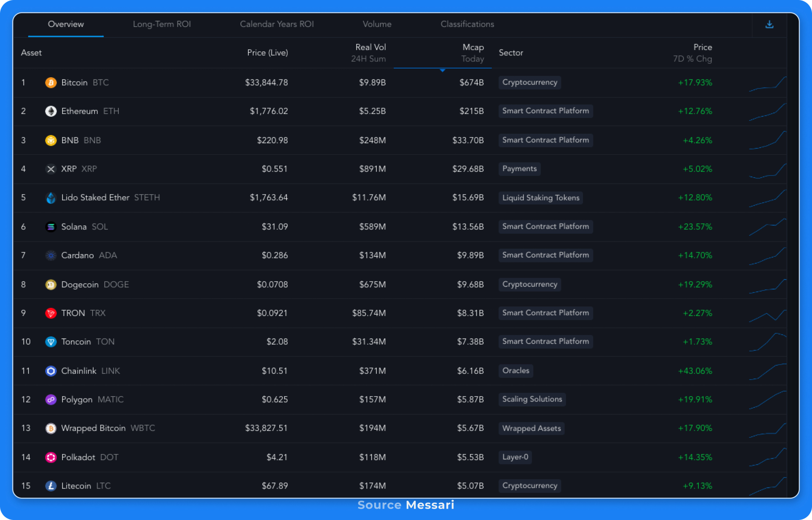Click the Payments sector tag

click(519, 169)
